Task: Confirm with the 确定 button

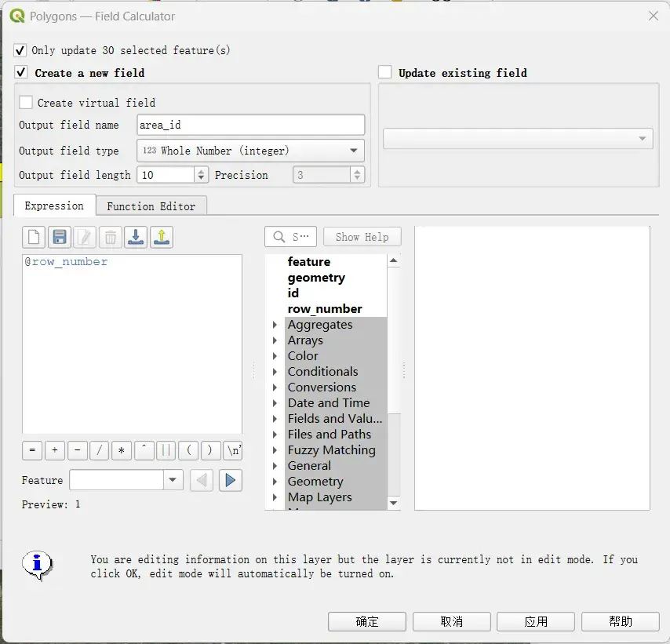Action: [367, 621]
